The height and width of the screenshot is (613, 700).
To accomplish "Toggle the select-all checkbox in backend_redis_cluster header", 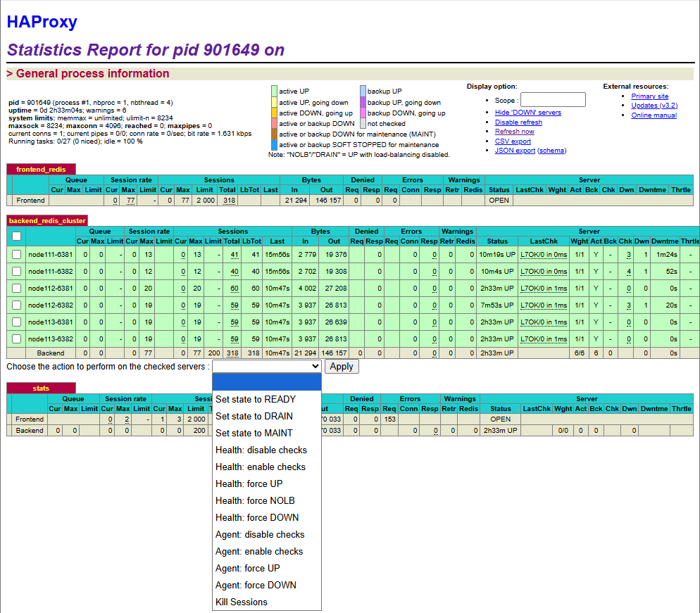I will tap(16, 236).
